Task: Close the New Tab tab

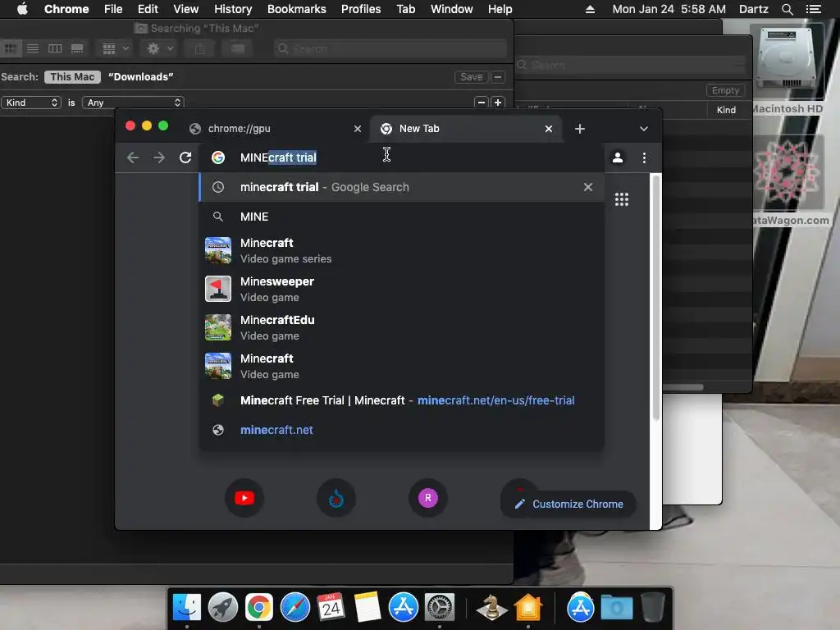Action: [x=549, y=129]
